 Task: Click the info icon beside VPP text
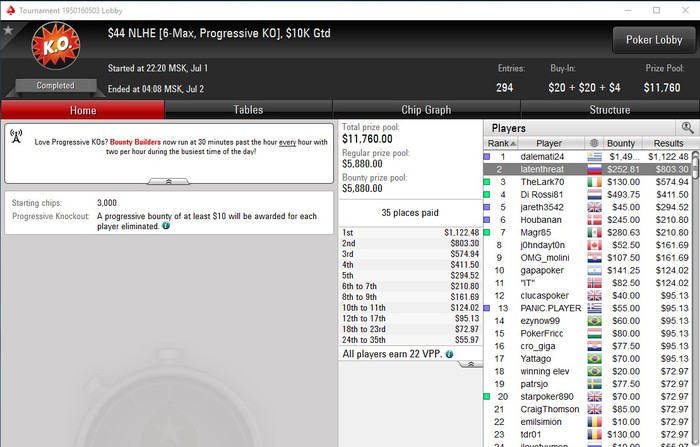click(x=449, y=354)
